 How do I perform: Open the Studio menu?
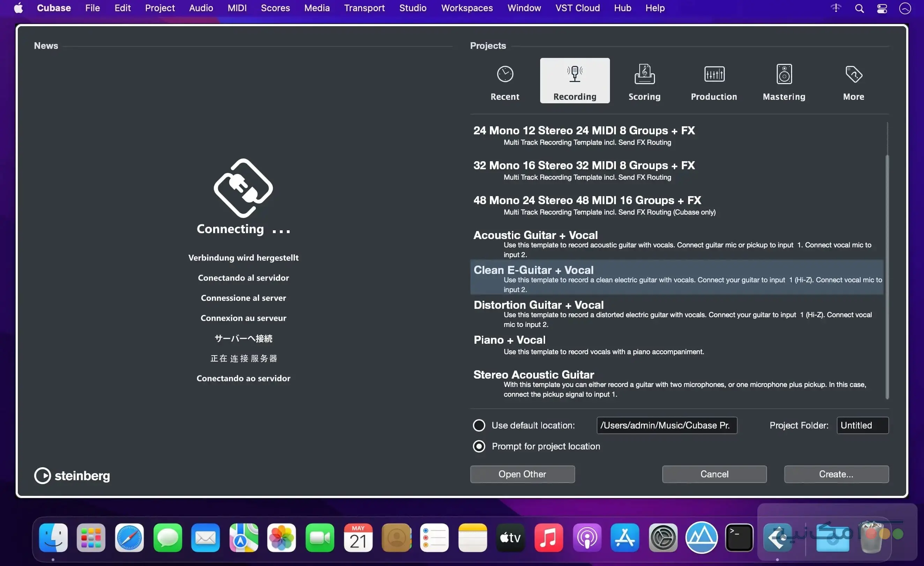click(x=412, y=8)
